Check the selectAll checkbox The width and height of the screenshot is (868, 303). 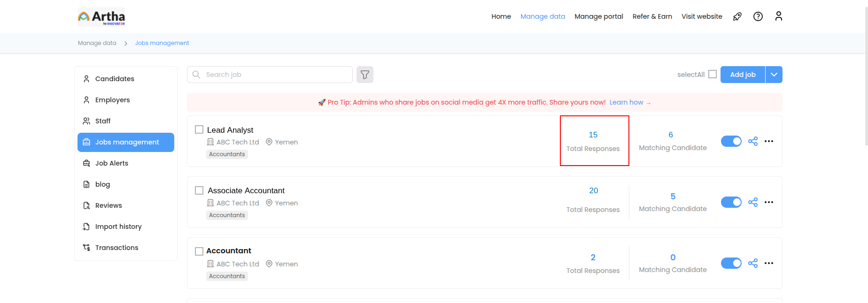point(713,74)
